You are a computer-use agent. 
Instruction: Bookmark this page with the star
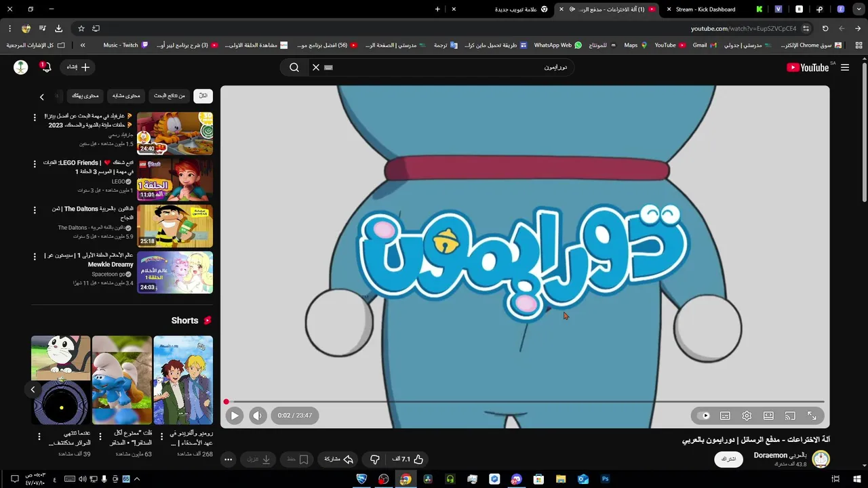click(x=81, y=28)
